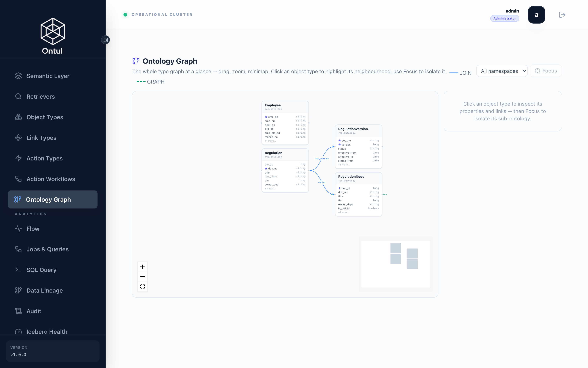Go to Retrievers page
Screen dimensions: 588x368
[53, 97]
